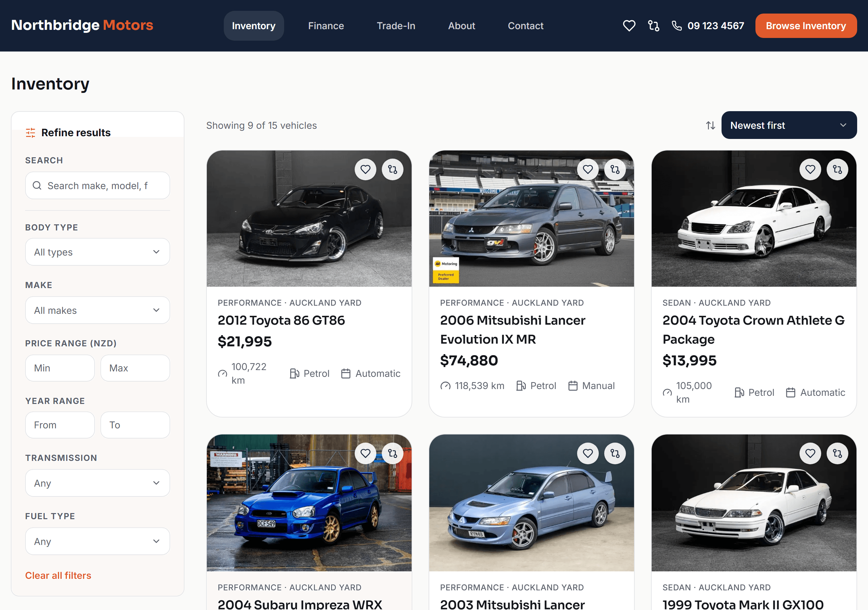
Task: Favourite the 2006 Mitsubishi Lancer Evolution IX
Action: (x=588, y=169)
